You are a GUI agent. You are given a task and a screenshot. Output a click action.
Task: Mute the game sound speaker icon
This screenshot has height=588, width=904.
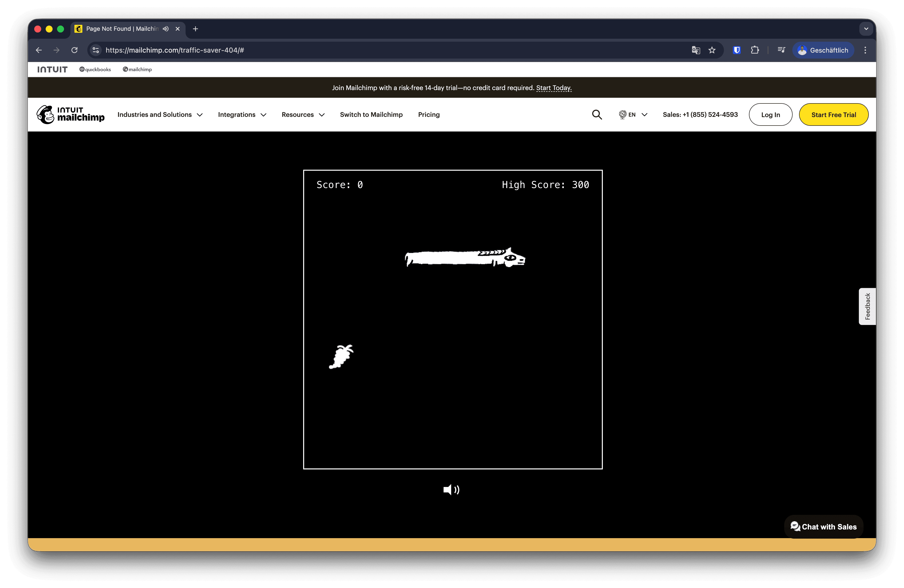451,490
